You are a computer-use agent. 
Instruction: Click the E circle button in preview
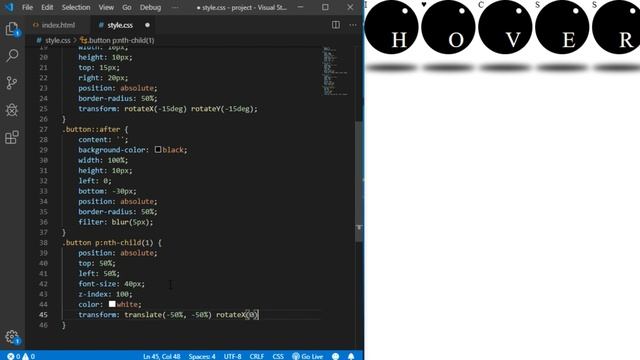[x=562, y=27]
